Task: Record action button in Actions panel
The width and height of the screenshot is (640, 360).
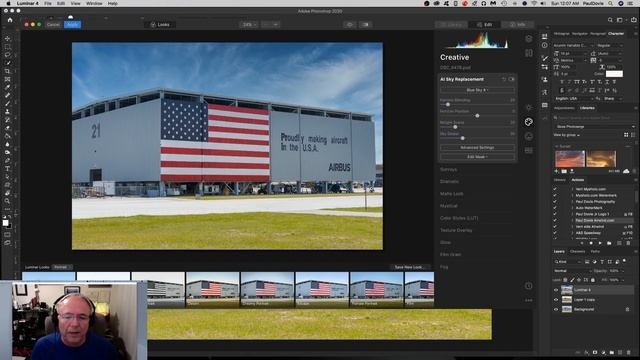Action: tap(591, 243)
